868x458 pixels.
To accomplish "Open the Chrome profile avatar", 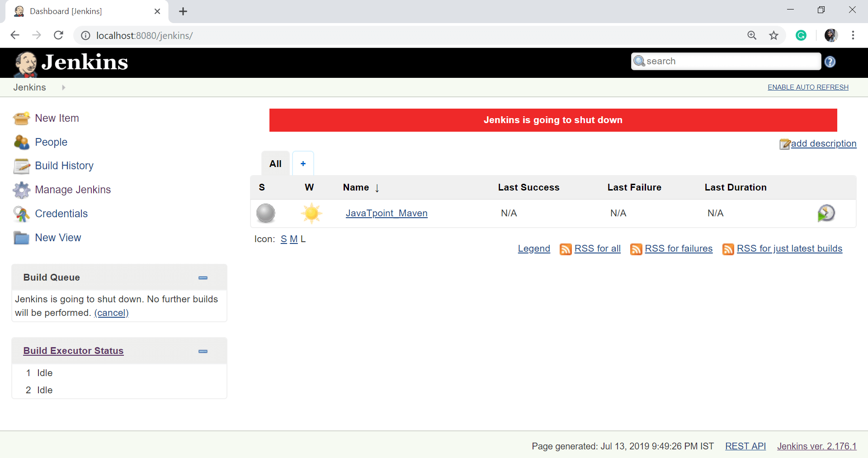I will (831, 35).
